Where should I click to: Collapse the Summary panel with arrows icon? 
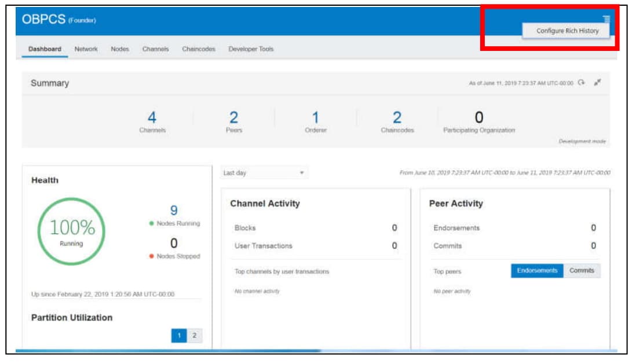point(597,82)
